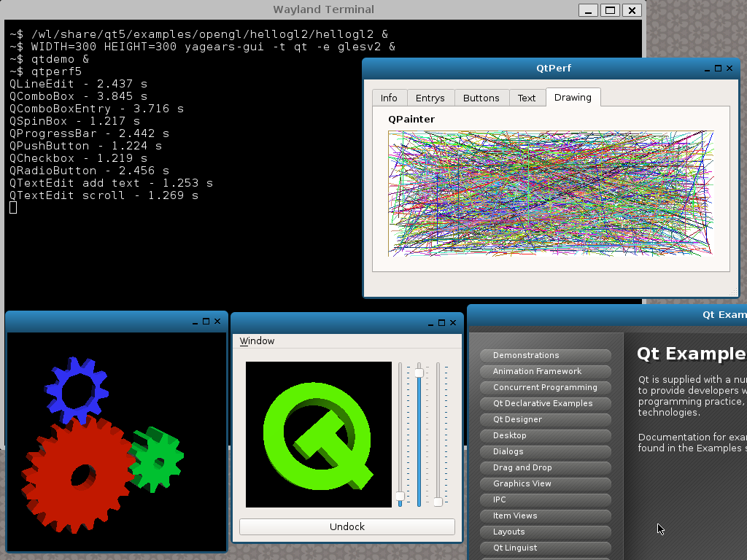Click 'QTextEdit scroll - 1.269 s' line
The width and height of the screenshot is (747, 560).
click(x=104, y=195)
